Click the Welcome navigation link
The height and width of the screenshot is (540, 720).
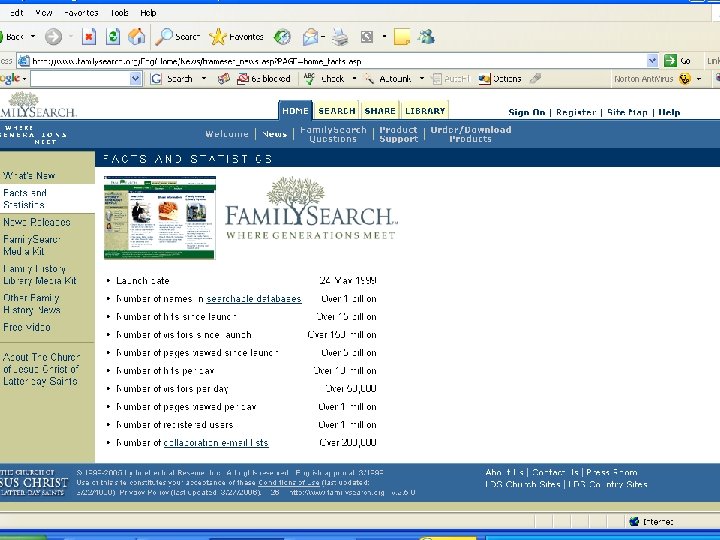227,134
